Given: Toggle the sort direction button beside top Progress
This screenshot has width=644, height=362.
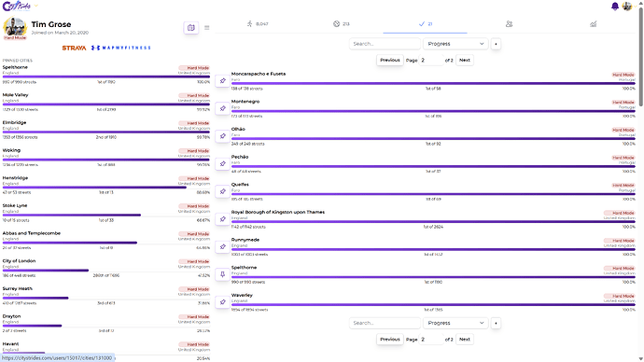Looking at the screenshot, I should click(x=496, y=44).
